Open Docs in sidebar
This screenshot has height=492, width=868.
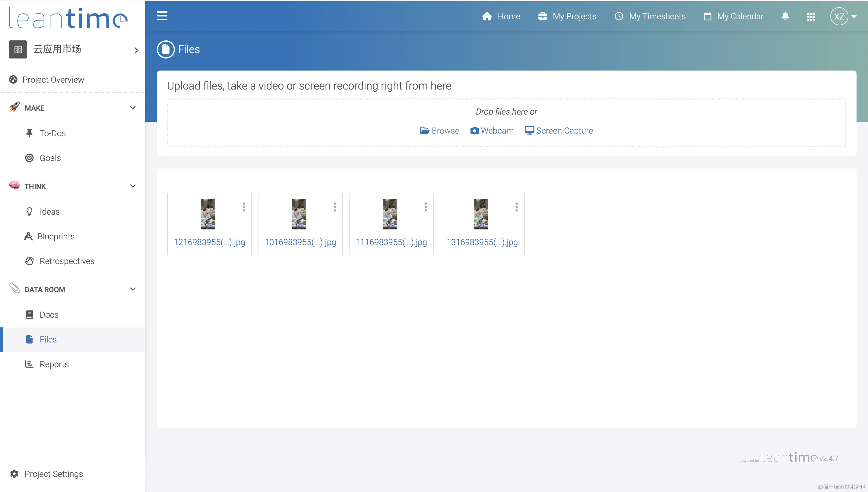pyautogui.click(x=72, y=315)
